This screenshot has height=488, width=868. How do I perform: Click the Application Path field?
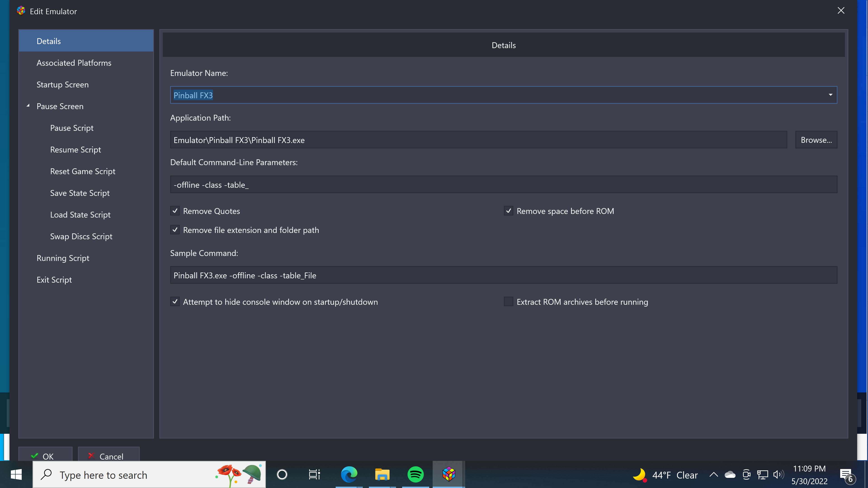(479, 140)
